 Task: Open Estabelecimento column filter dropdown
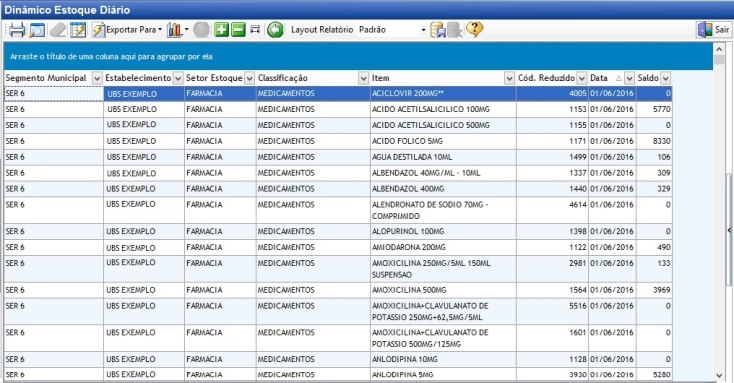click(178, 78)
